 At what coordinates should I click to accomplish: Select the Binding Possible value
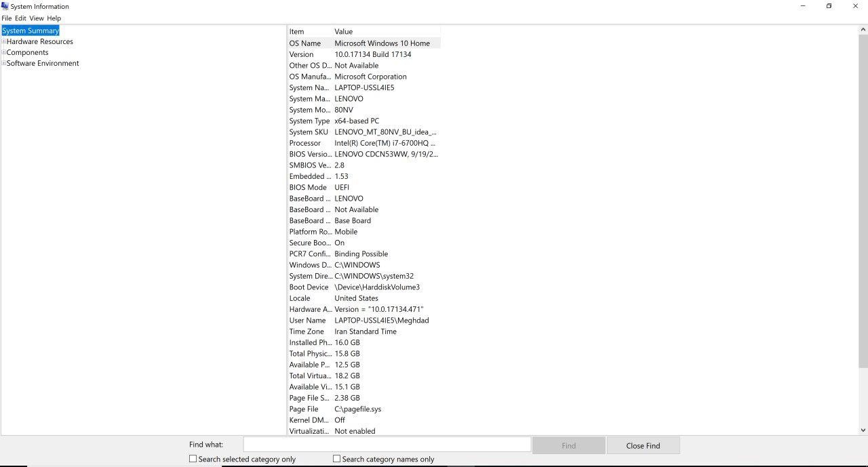coord(361,253)
